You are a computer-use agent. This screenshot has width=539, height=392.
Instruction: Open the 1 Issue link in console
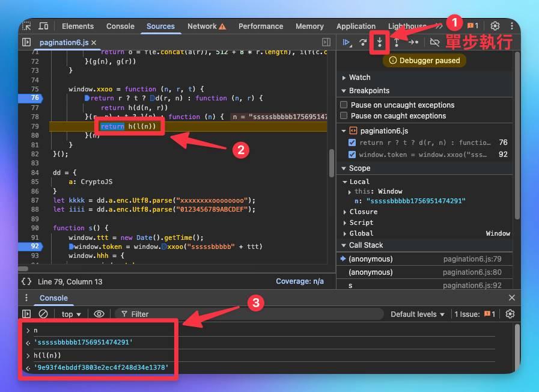(x=475, y=314)
